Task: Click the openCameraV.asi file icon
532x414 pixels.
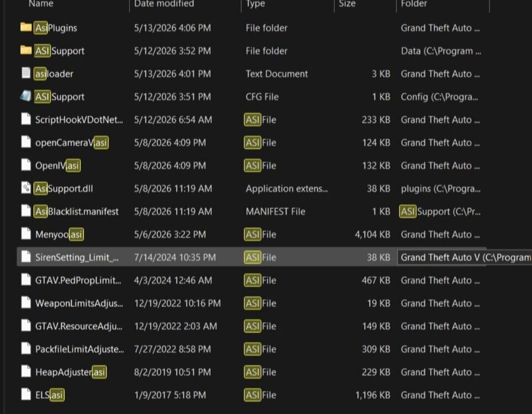Action: click(x=26, y=142)
